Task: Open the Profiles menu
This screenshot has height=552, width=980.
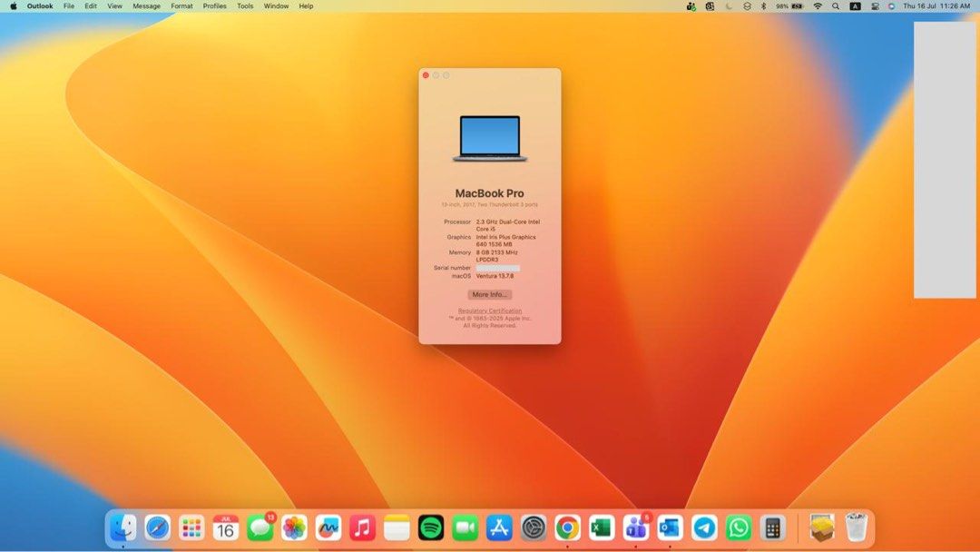Action: click(214, 6)
